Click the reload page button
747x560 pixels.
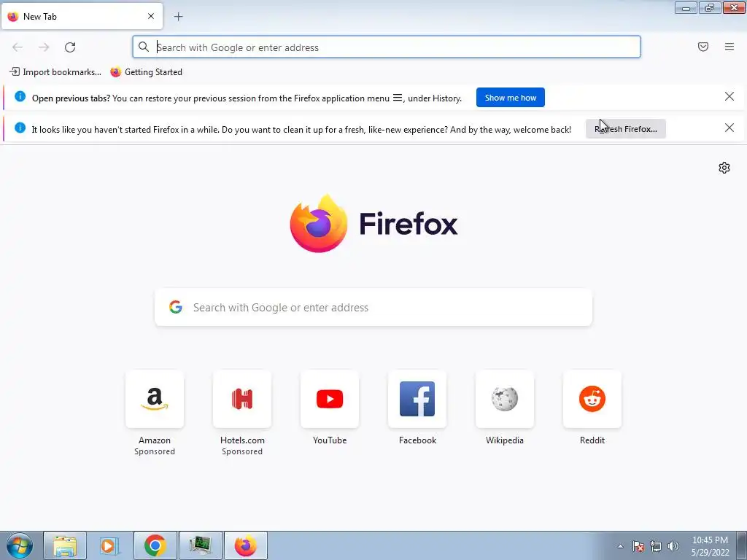point(70,47)
